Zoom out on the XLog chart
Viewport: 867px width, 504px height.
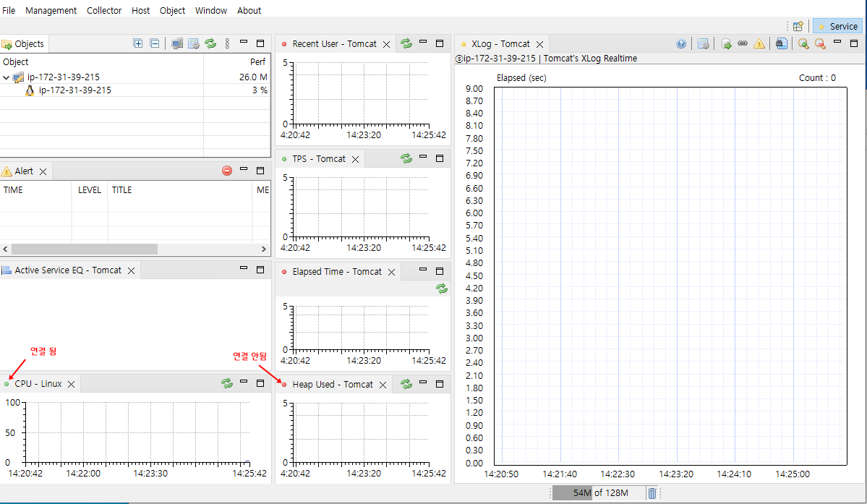[x=820, y=43]
